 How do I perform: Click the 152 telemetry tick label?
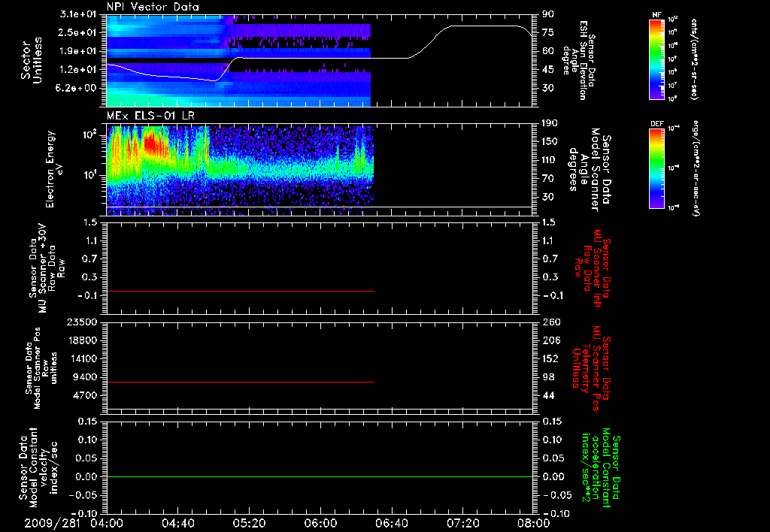[x=551, y=358]
